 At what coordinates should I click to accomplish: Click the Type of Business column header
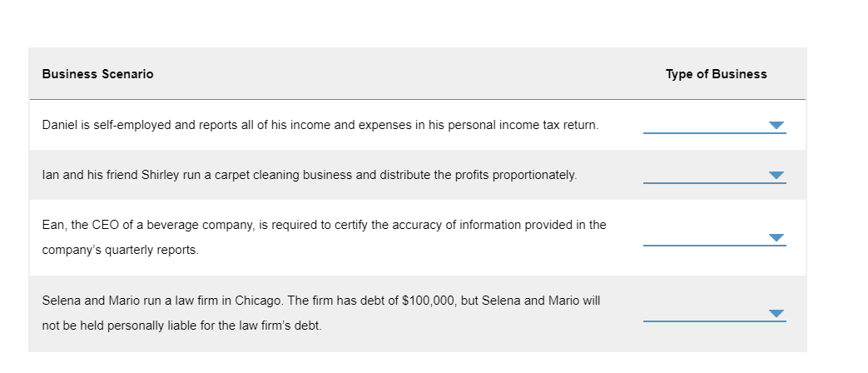[716, 74]
